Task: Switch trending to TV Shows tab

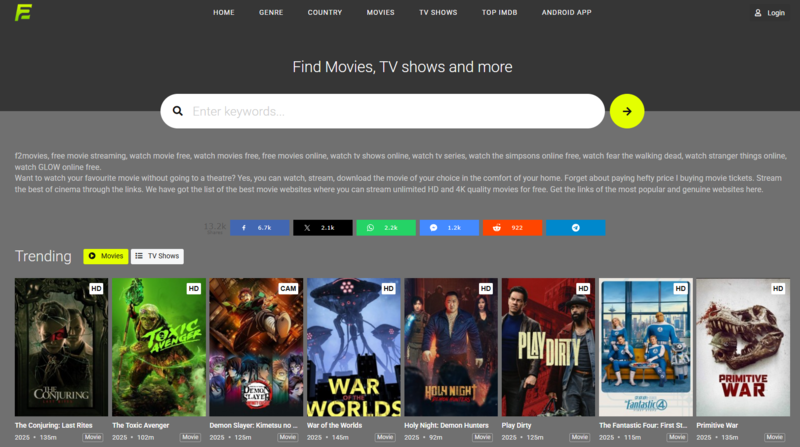Action: pyautogui.click(x=157, y=256)
